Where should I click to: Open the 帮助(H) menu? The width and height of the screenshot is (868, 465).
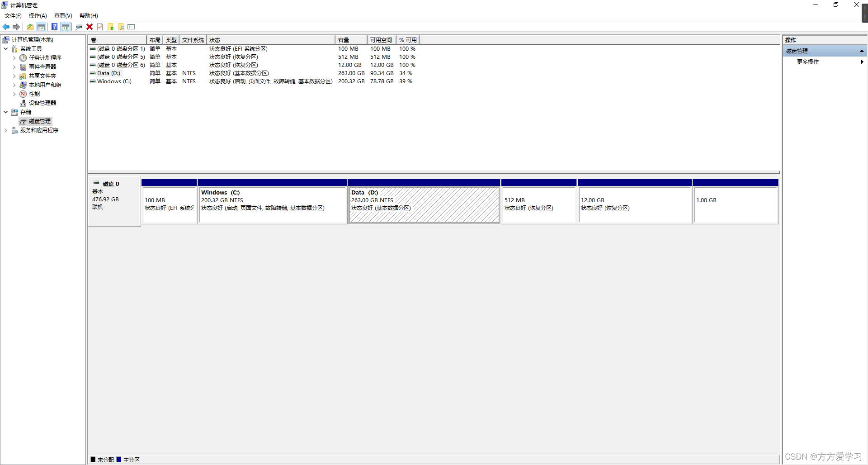(89, 16)
